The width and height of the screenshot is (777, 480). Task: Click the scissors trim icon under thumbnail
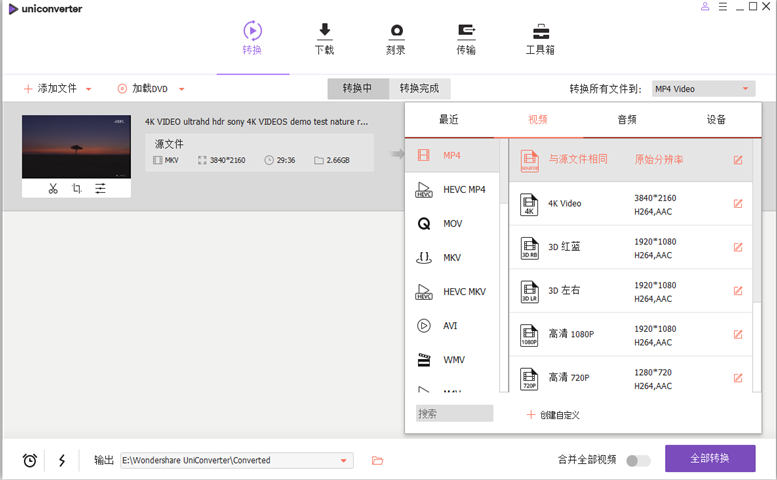(x=53, y=188)
